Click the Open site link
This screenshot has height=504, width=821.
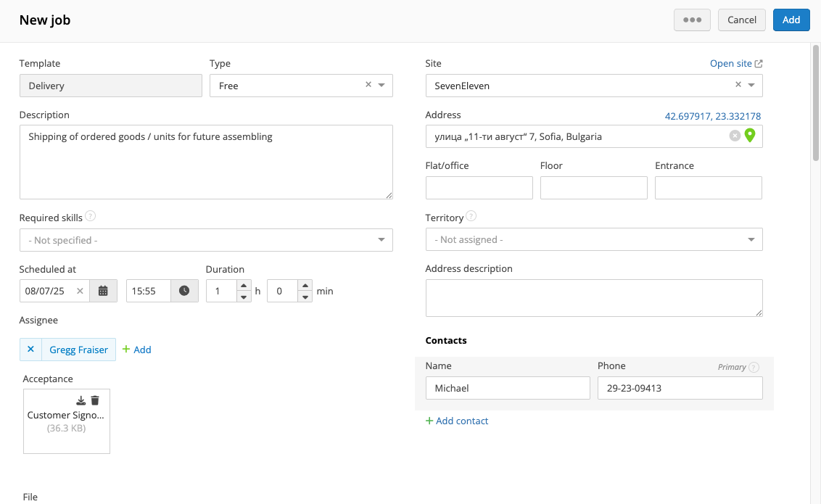pyautogui.click(x=735, y=64)
